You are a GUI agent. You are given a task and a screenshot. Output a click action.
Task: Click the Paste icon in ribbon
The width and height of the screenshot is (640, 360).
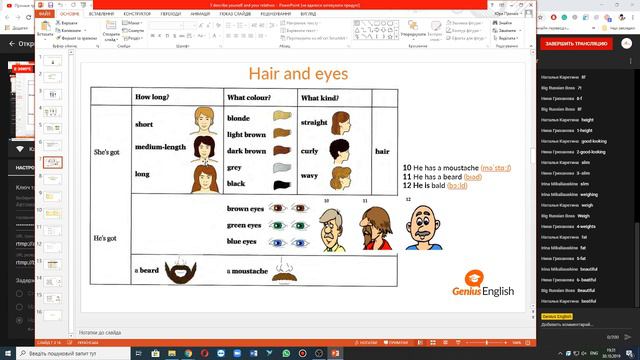[x=45, y=27]
